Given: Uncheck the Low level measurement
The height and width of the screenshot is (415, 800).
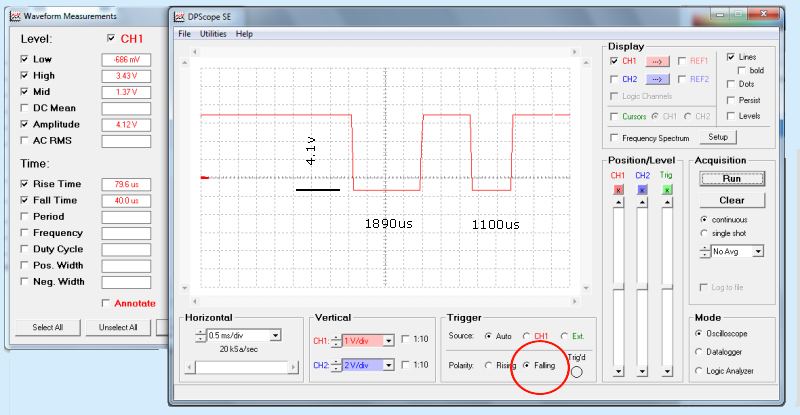Looking at the screenshot, I should tap(24, 59).
